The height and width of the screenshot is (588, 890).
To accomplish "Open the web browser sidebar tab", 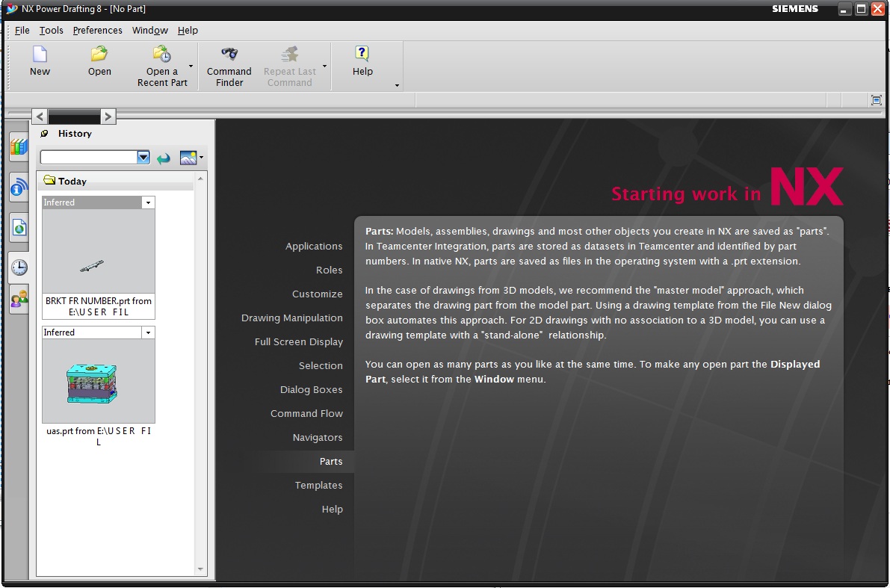I will (x=19, y=228).
